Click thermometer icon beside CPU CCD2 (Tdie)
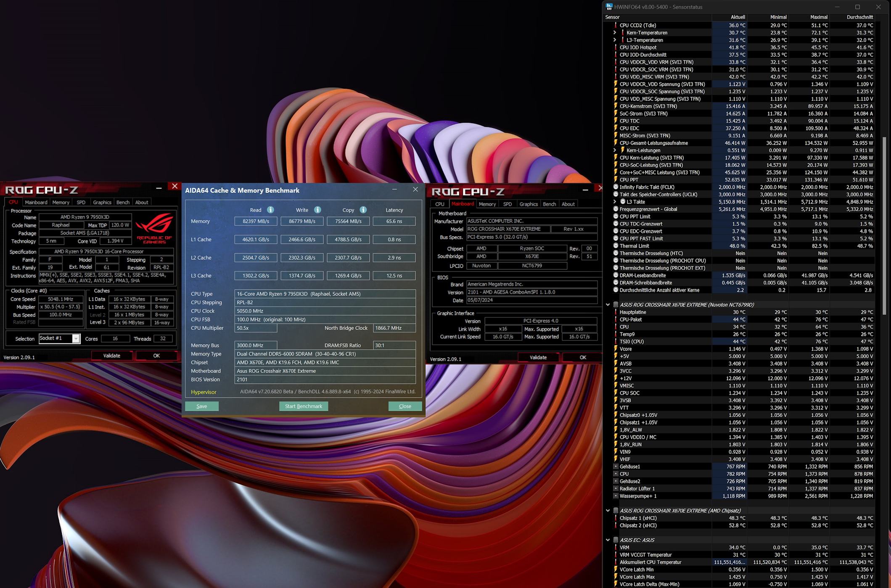891x588 pixels. [616, 25]
